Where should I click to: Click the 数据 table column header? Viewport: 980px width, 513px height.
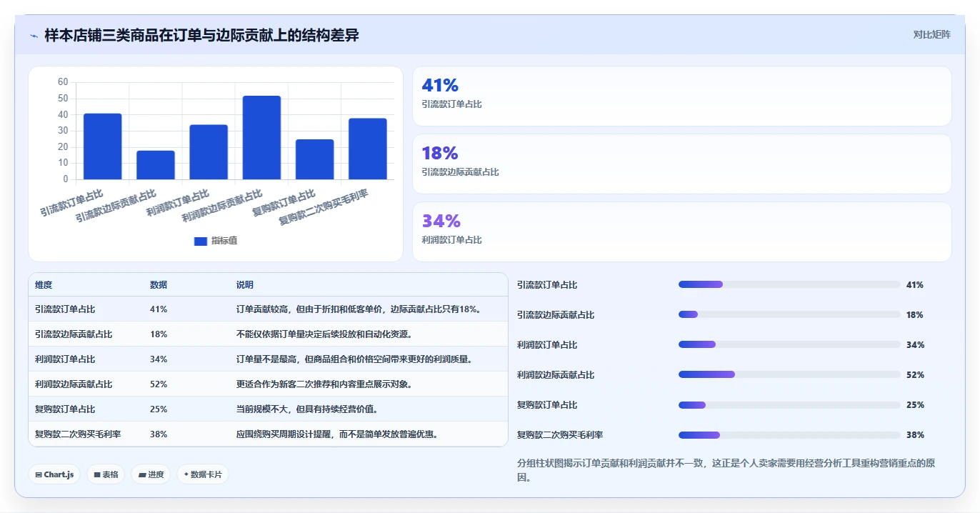[x=159, y=284]
